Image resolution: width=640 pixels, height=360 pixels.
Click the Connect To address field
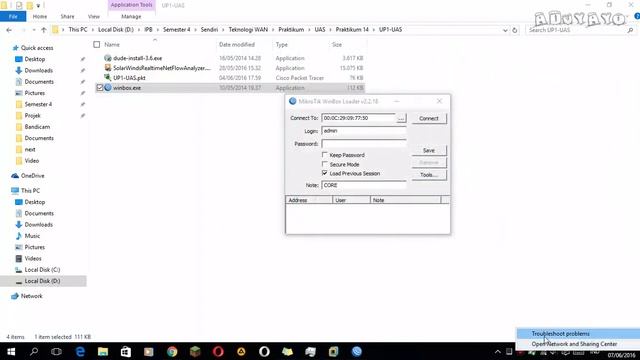point(358,118)
